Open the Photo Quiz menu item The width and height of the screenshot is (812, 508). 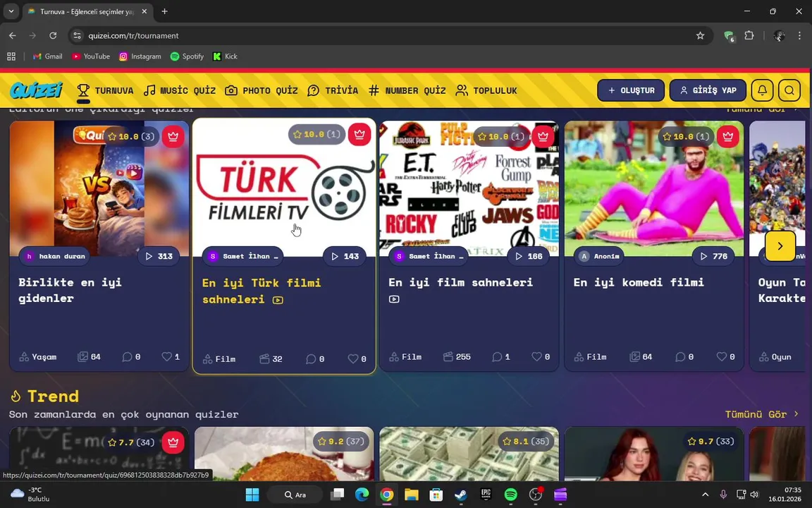(x=262, y=91)
